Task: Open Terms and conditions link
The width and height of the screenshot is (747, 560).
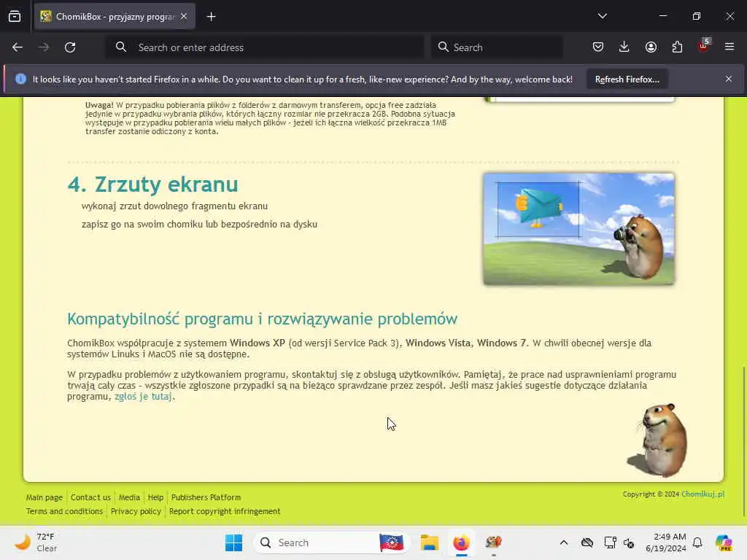Action: pos(64,511)
